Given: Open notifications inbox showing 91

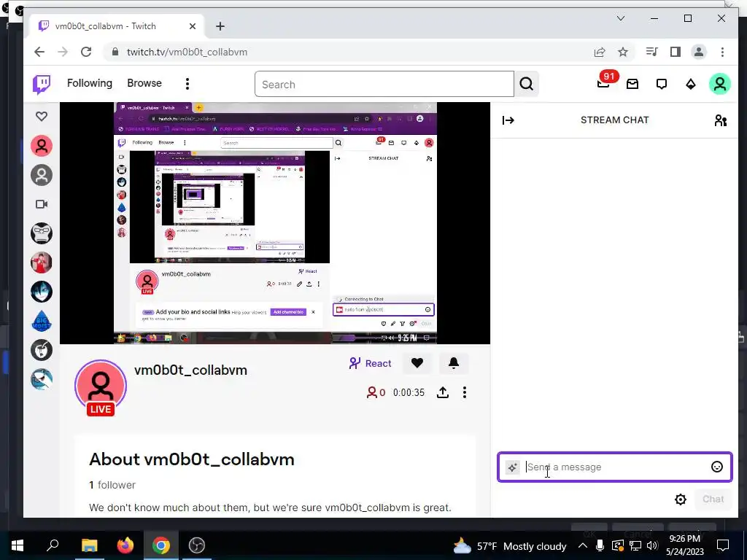Looking at the screenshot, I should pos(604,83).
